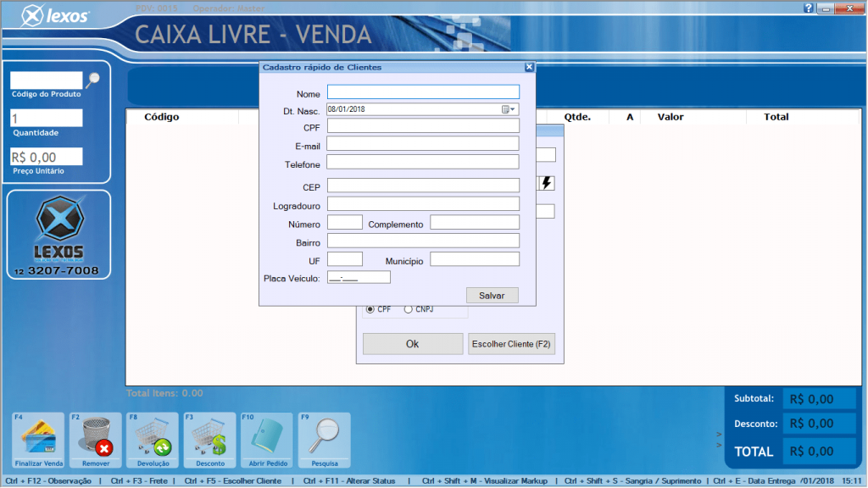The image size is (868, 488).
Task: Click the Finalizar Venda card icon
Action: [x=38, y=439]
